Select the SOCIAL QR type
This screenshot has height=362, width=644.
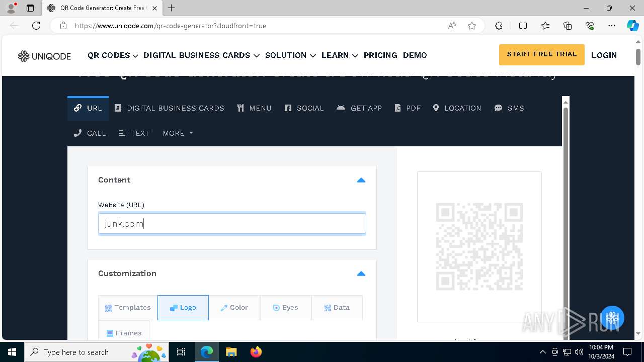click(304, 108)
